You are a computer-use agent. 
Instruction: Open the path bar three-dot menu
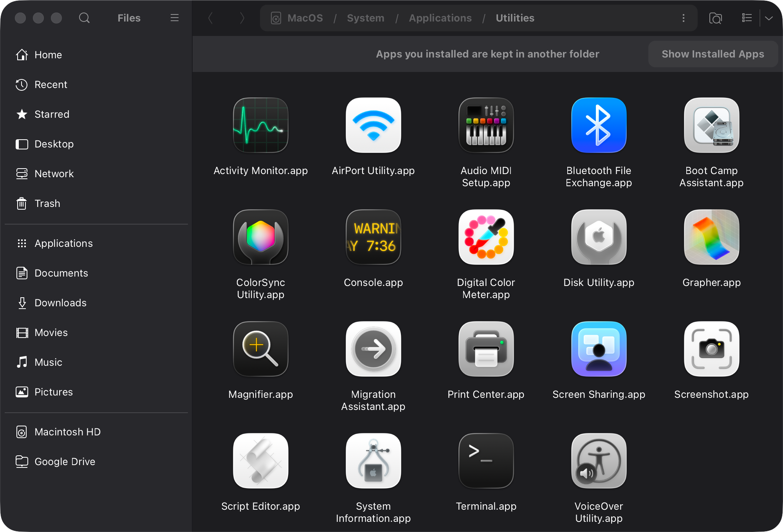tap(684, 18)
